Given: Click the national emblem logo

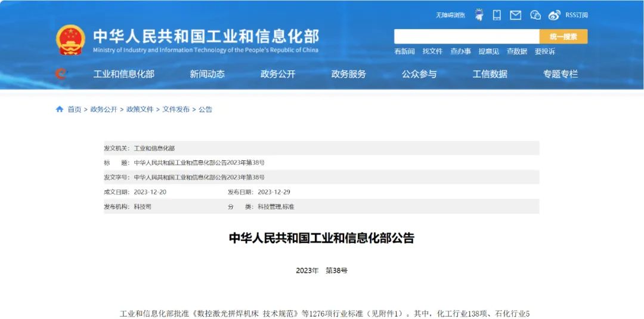Looking at the screenshot, I should [70, 41].
